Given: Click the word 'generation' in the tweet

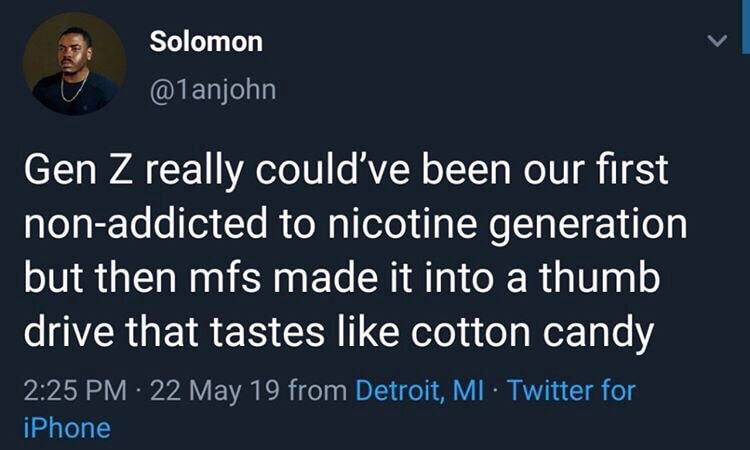Looking at the screenshot, I should pos(594,224).
